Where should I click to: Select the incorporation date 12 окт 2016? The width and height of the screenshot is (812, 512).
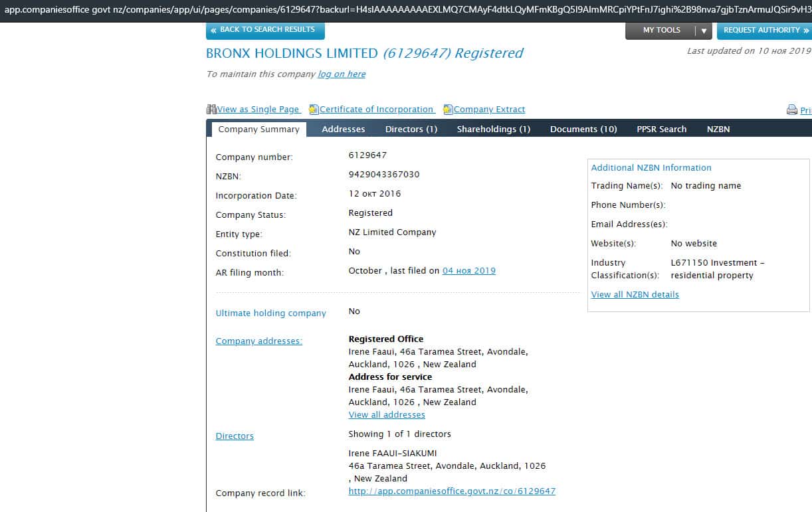[x=375, y=193]
